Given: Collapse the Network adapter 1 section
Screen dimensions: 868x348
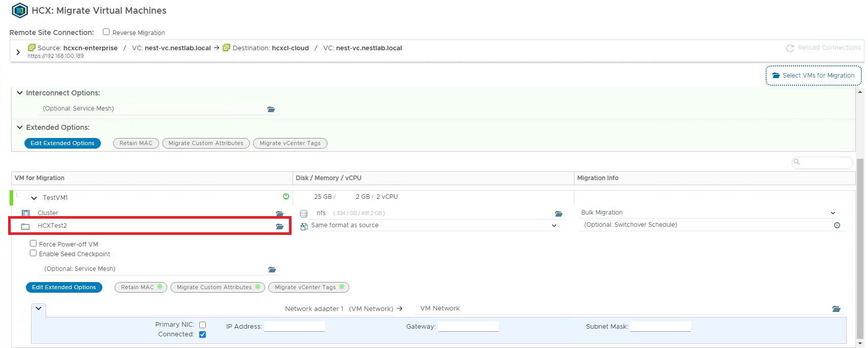Looking at the screenshot, I should [39, 308].
